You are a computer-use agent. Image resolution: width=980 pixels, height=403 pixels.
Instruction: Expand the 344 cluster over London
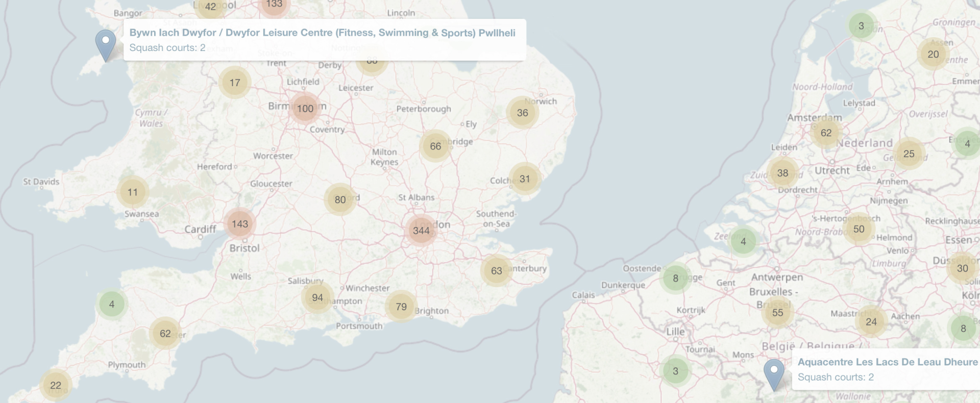(421, 231)
